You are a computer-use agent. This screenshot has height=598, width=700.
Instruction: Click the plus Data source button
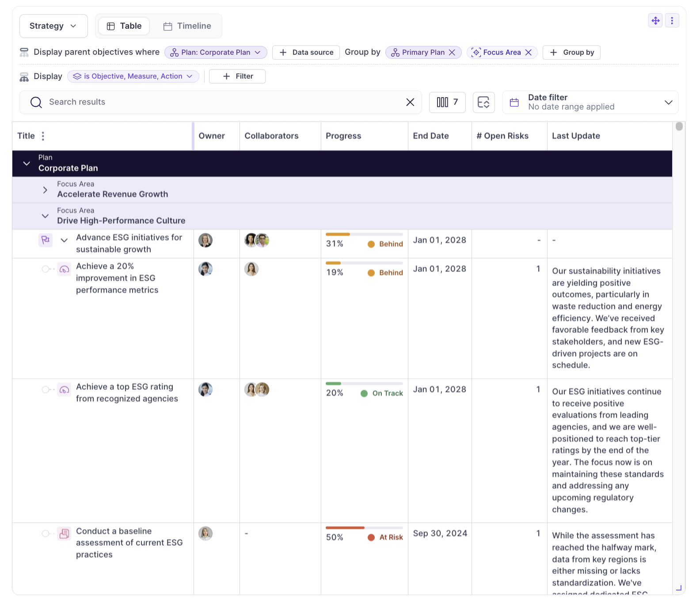click(x=306, y=53)
